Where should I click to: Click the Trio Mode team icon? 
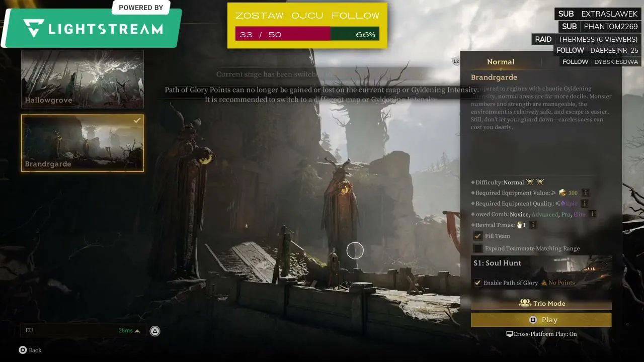pyautogui.click(x=525, y=303)
